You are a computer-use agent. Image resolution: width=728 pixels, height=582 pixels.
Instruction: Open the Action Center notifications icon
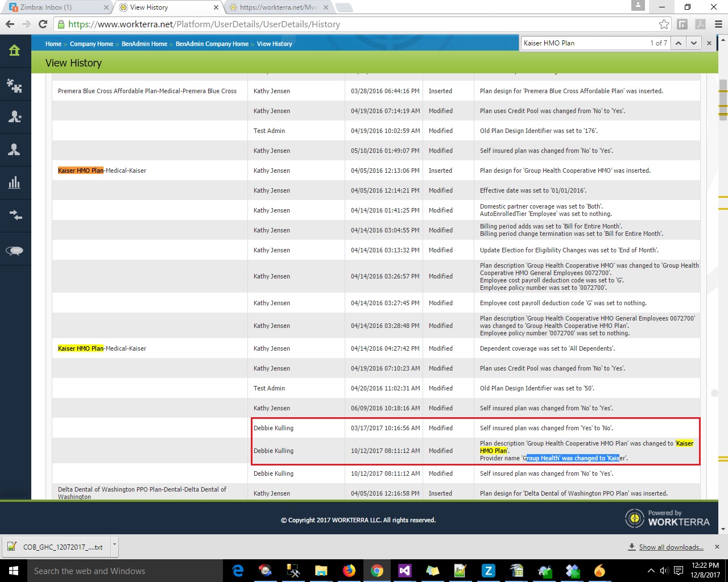coord(679,571)
